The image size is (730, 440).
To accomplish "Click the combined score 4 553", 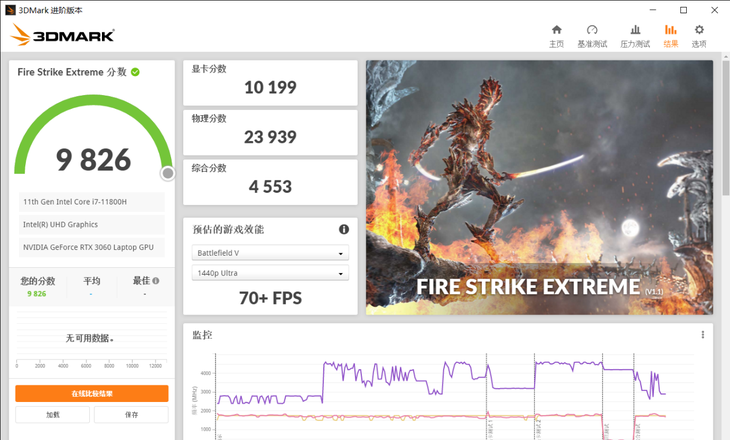I will pyautogui.click(x=270, y=187).
